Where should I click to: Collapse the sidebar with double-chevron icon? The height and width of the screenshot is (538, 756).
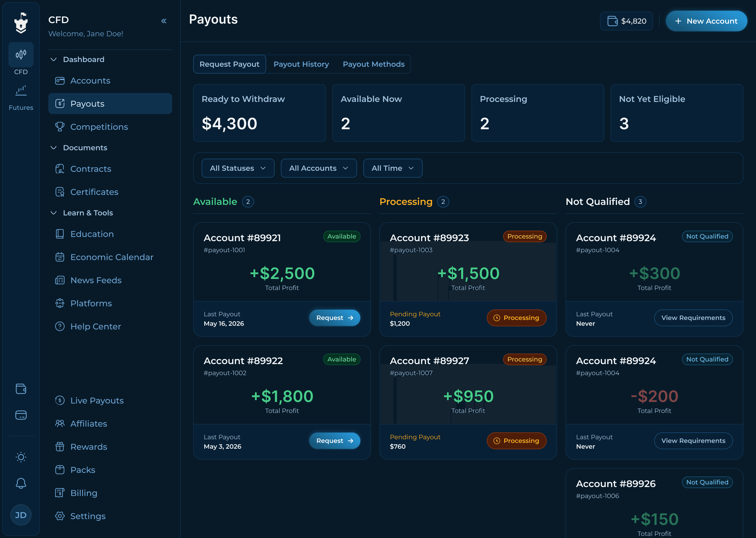[164, 21]
